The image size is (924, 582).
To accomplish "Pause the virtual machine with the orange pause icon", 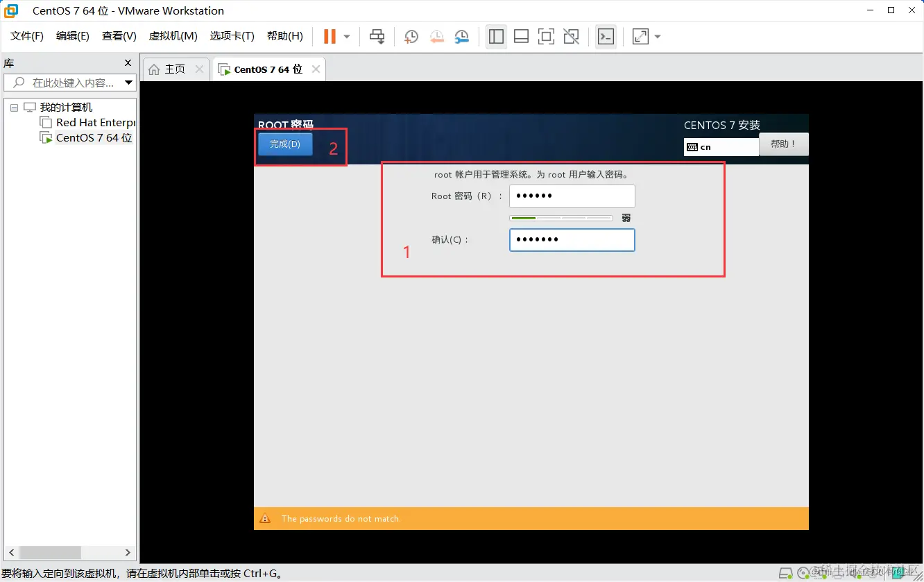I will (x=330, y=36).
